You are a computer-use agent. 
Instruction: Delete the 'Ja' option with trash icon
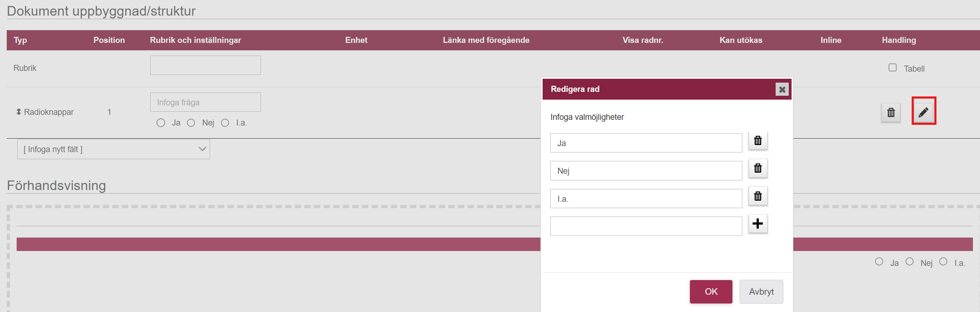click(758, 140)
